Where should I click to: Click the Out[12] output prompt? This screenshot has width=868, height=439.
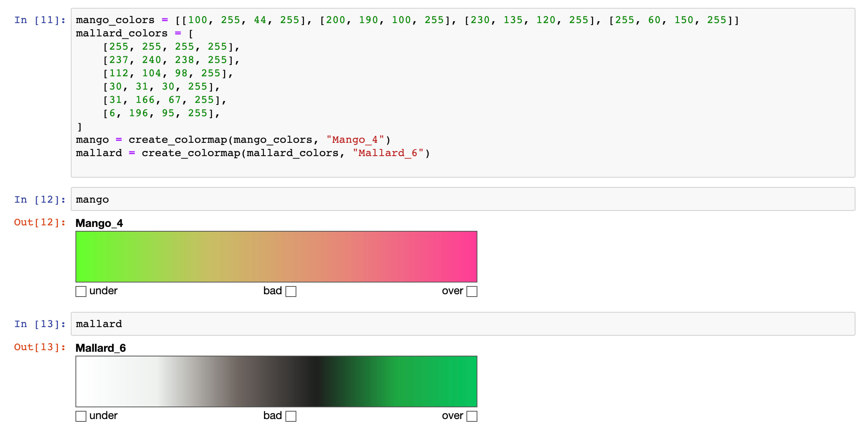(40, 222)
